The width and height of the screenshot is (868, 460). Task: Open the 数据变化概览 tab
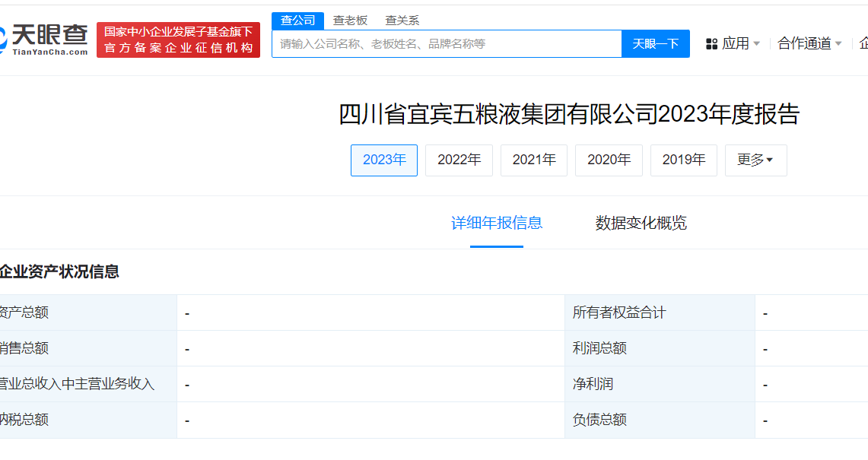(x=641, y=223)
